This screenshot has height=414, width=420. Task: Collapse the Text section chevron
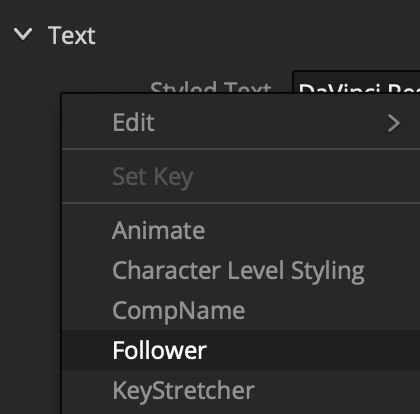pyautogui.click(x=23, y=34)
